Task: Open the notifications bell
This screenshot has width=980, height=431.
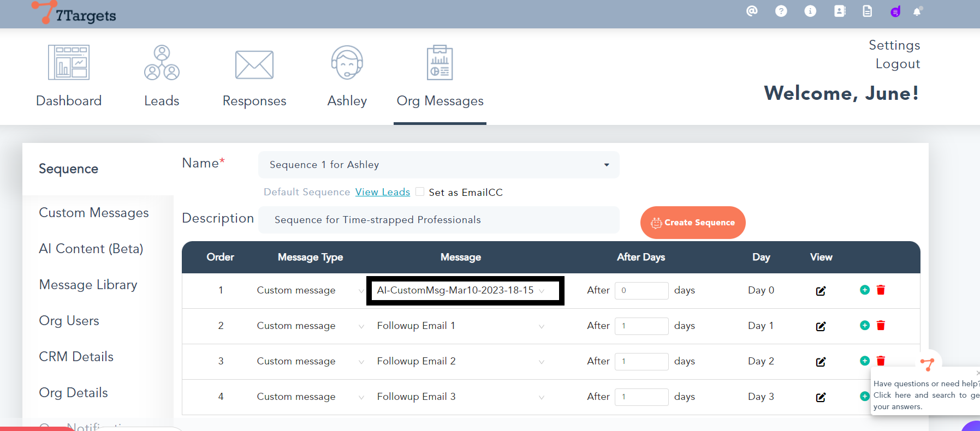Action: click(x=917, y=11)
